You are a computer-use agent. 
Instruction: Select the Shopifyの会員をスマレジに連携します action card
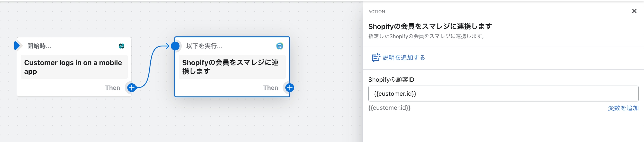pos(232,67)
